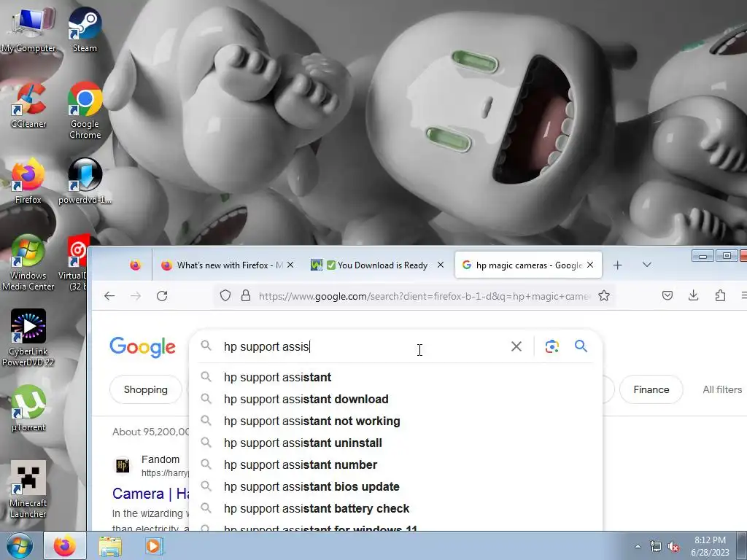
Task: Open the Windows Start menu
Action: (x=20, y=545)
